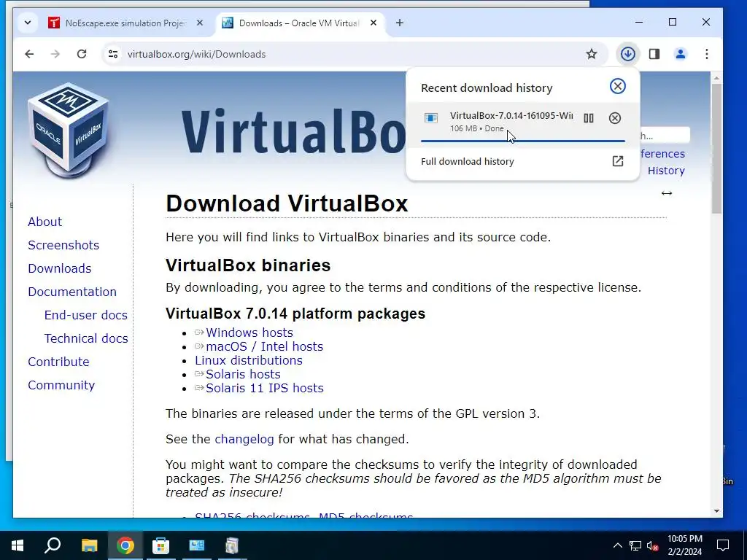Close the Recent download history popup
The image size is (747, 560).
[617, 86]
